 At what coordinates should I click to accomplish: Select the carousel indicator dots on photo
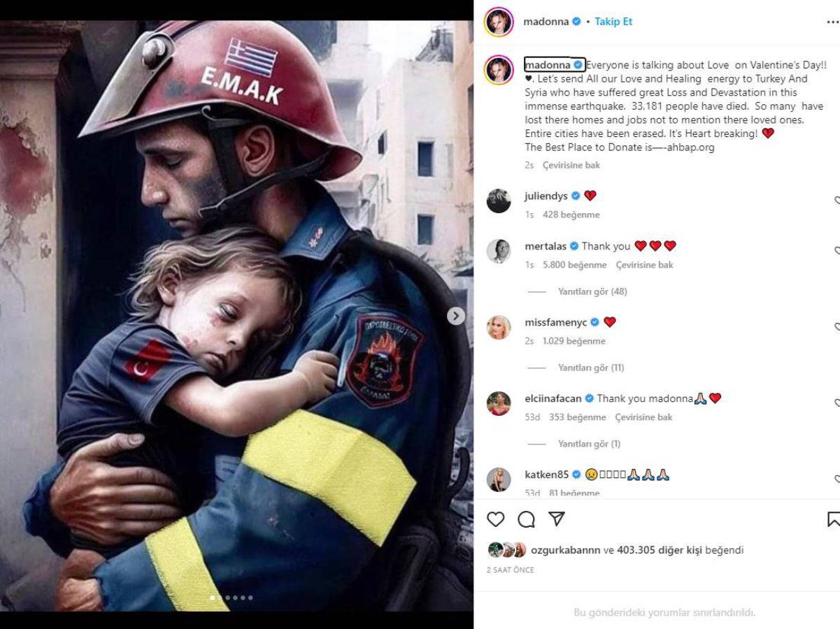point(232,598)
